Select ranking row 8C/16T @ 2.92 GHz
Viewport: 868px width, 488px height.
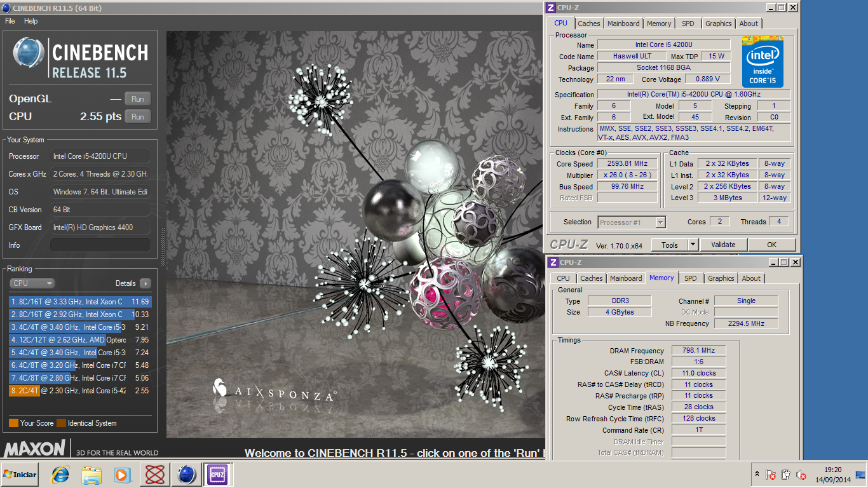pyautogui.click(x=80, y=315)
